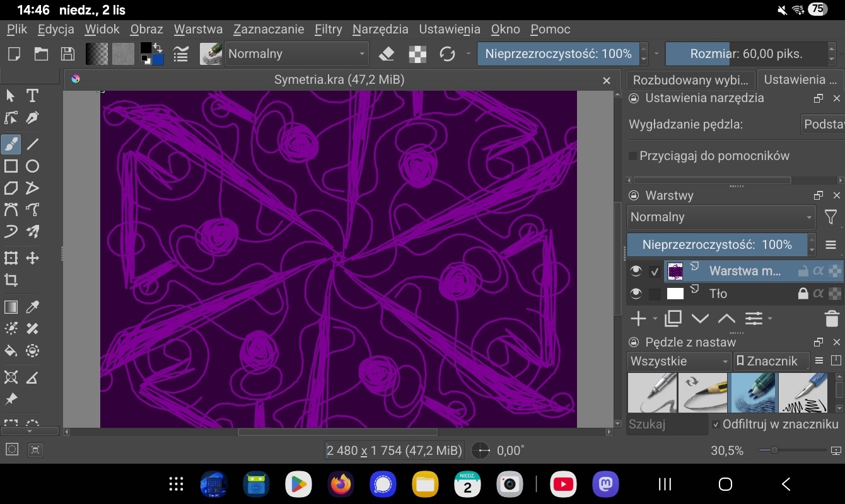Select the Move tool
The image size is (845, 504).
pos(32,258)
